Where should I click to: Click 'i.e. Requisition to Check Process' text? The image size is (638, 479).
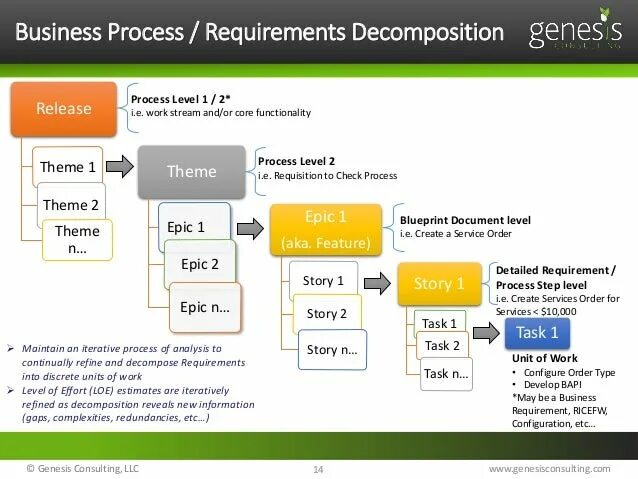click(x=328, y=176)
